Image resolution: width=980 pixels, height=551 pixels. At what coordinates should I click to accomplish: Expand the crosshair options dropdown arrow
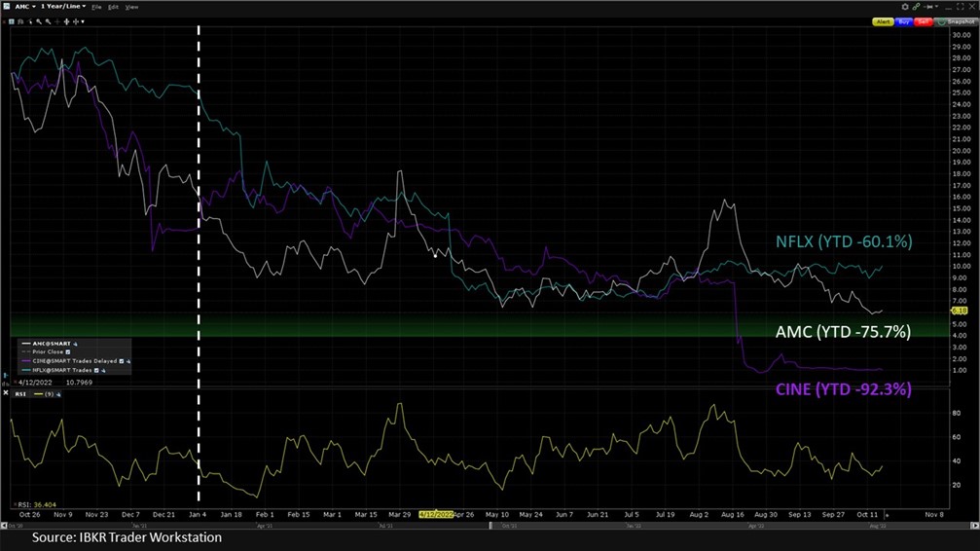point(83,21)
